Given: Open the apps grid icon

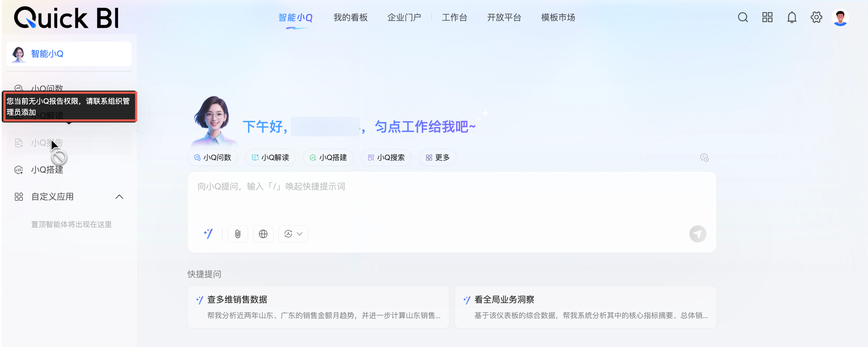Looking at the screenshot, I should pyautogui.click(x=767, y=18).
